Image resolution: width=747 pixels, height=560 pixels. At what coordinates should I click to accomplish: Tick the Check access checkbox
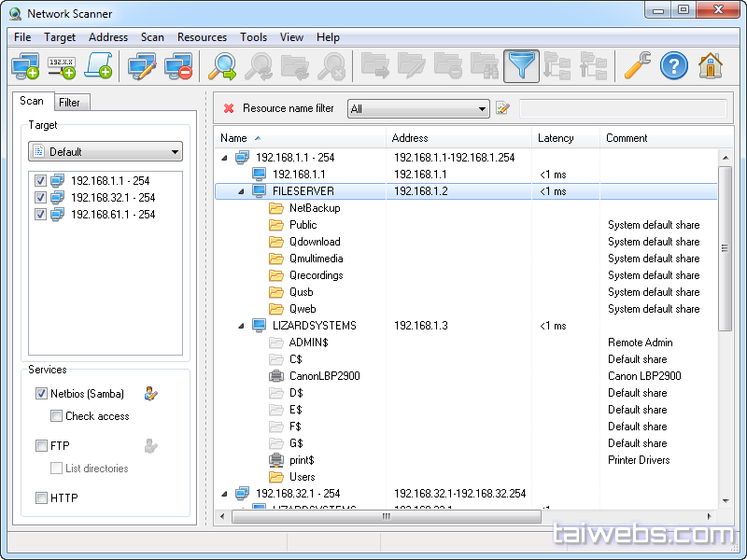click(57, 416)
